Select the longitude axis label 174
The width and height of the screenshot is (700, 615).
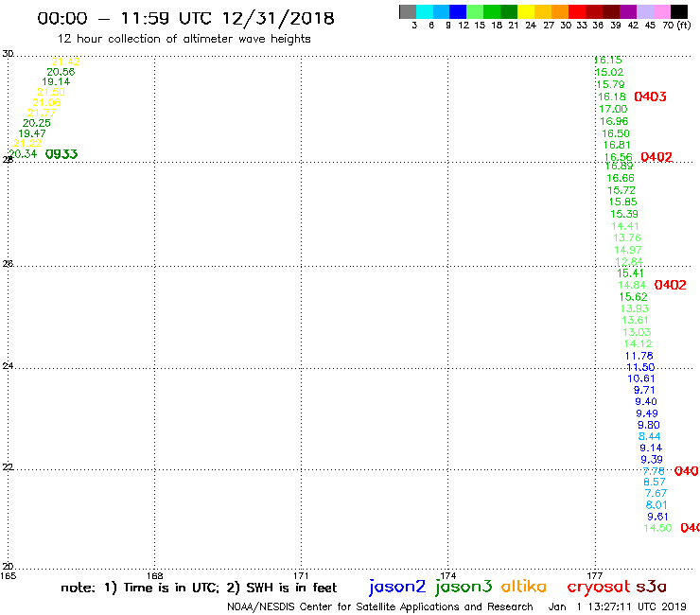447,575
